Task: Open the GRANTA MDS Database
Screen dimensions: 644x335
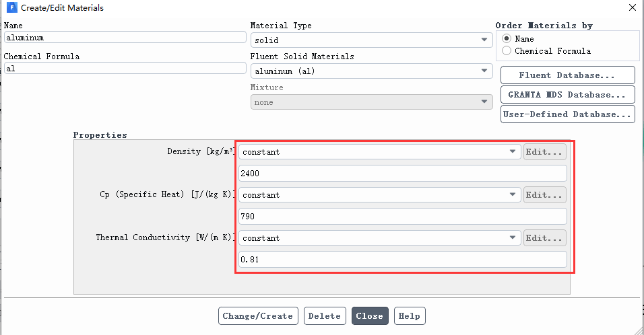Action: pyautogui.click(x=568, y=95)
